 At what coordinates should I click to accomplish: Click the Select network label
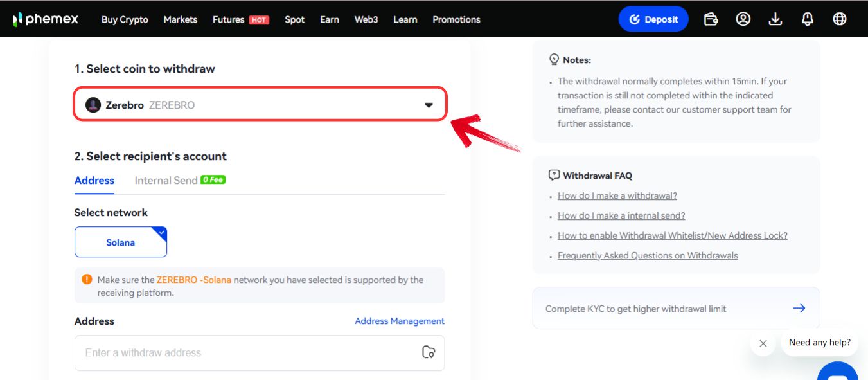click(x=111, y=212)
